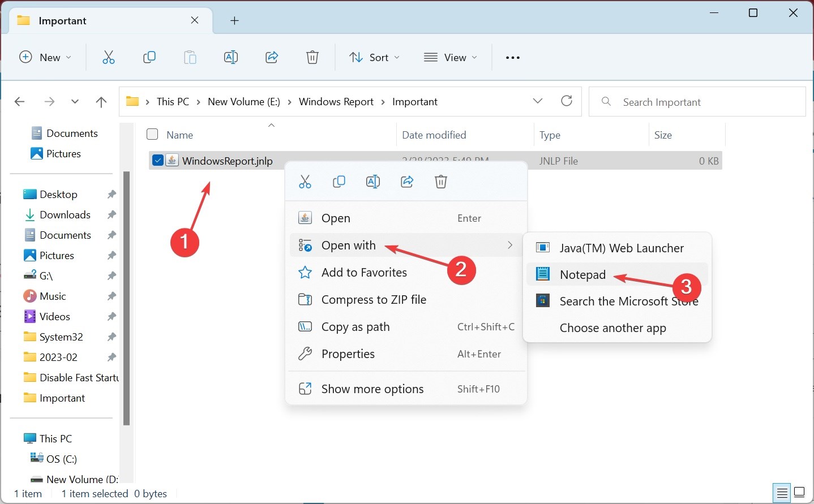The width and height of the screenshot is (814, 504).
Task: Open the address bar history dropdown chevron
Action: [x=538, y=101]
